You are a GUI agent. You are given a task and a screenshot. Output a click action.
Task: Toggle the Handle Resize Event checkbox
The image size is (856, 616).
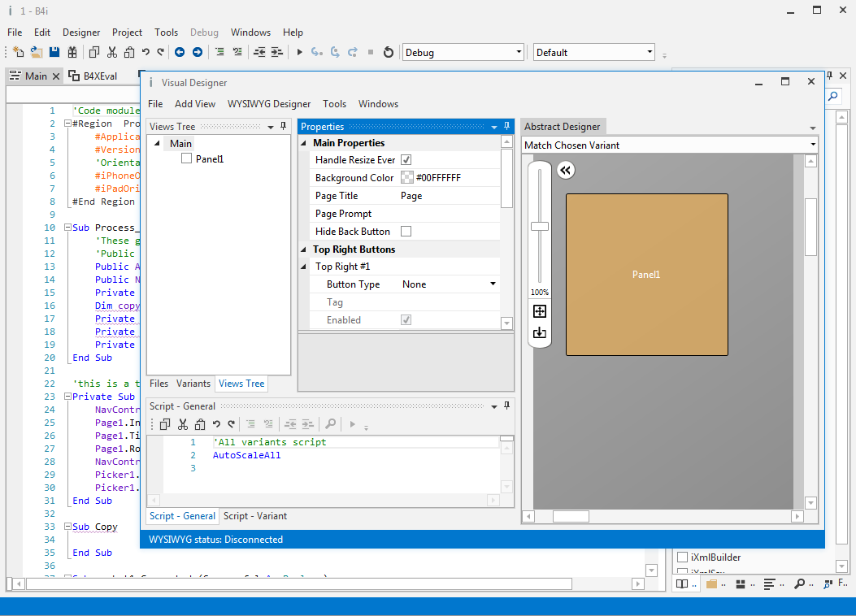(x=406, y=160)
